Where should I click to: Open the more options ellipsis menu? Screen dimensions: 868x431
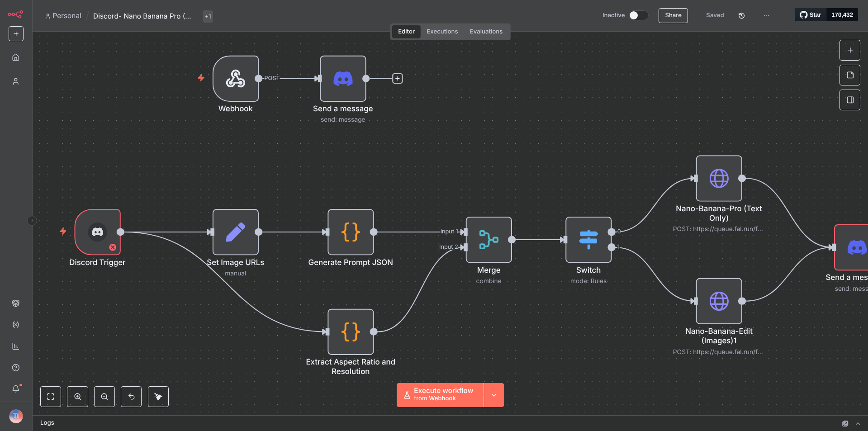click(x=766, y=15)
